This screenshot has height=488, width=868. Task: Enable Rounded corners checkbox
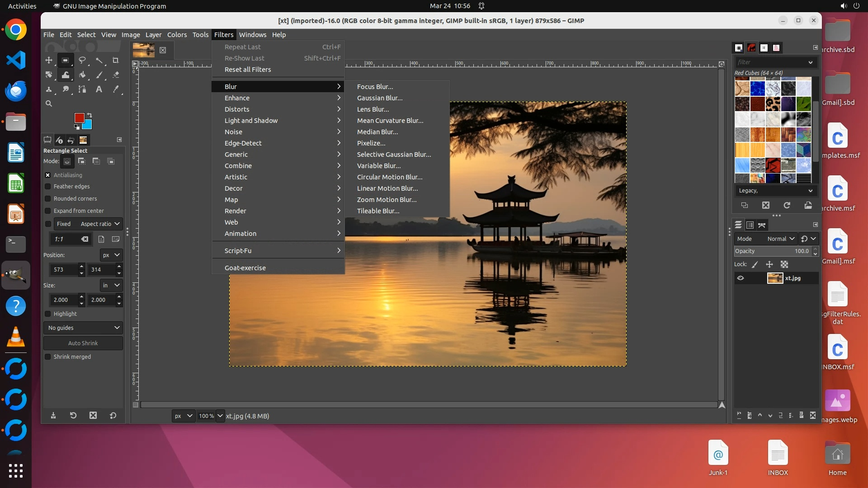[48, 198]
